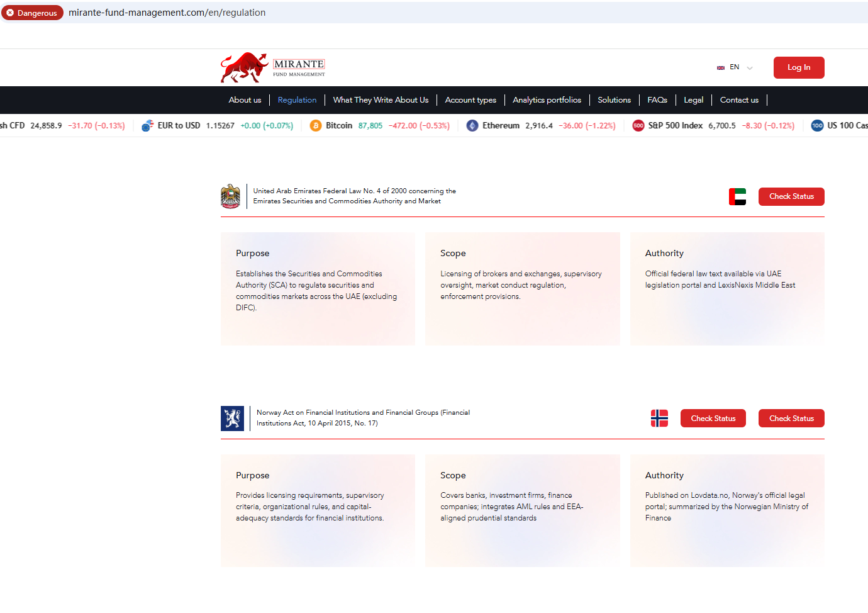The width and height of the screenshot is (868, 613).
Task: Click the UAE Scope card
Action: pyautogui.click(x=523, y=289)
